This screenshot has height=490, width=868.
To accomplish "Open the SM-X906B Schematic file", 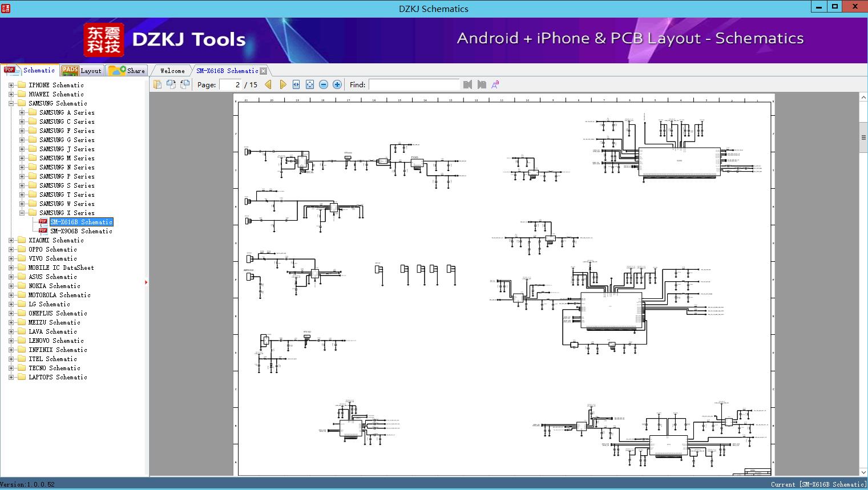I will coord(81,231).
